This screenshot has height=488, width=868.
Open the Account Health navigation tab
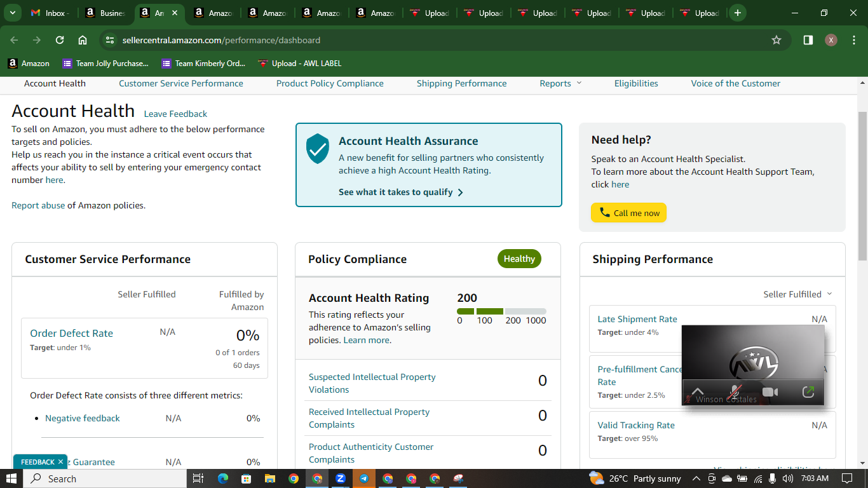click(x=55, y=83)
